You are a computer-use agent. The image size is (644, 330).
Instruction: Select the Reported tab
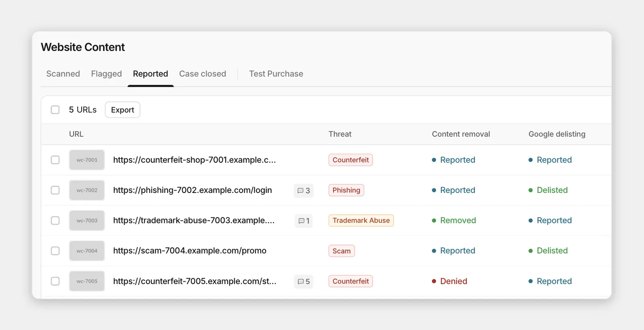click(151, 74)
